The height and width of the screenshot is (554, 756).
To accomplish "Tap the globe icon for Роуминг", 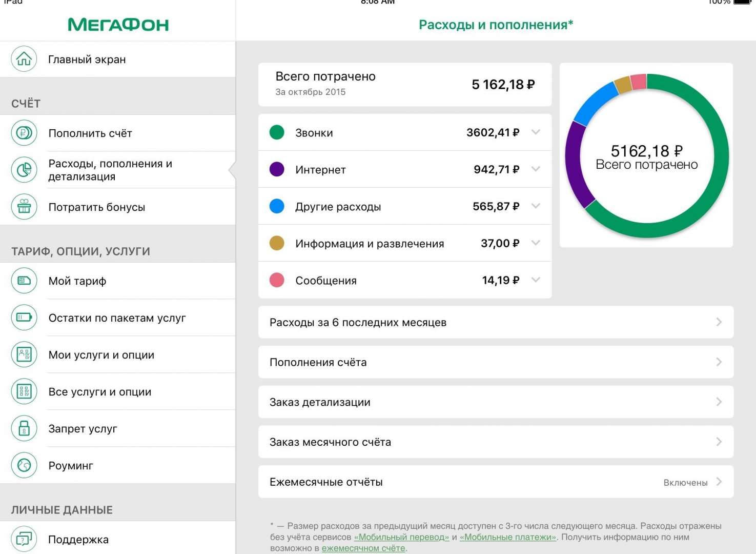I will 24,465.
